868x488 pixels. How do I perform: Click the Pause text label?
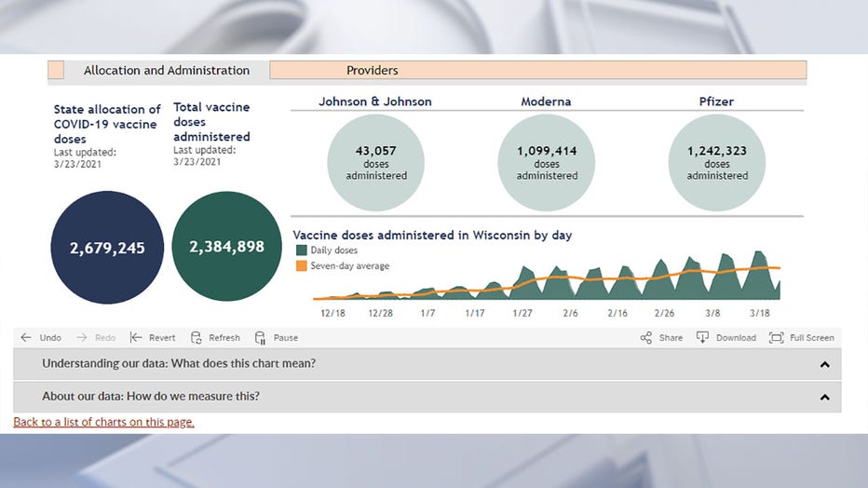pos(286,337)
